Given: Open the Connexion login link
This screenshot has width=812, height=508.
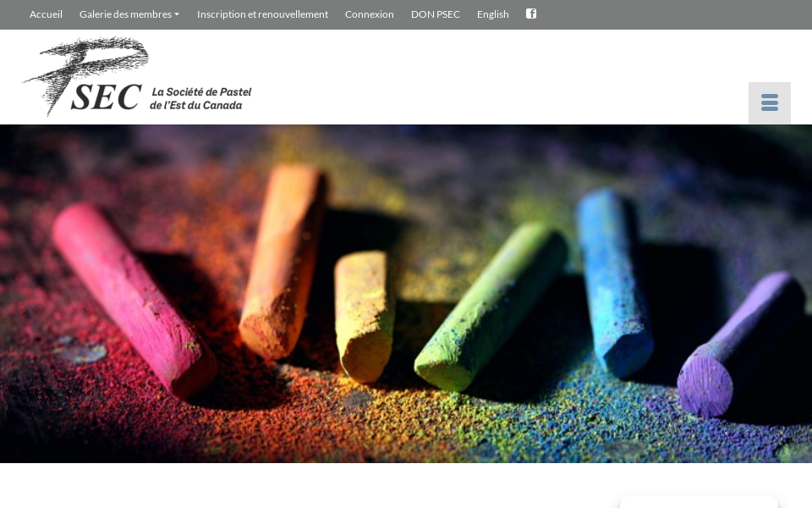Looking at the screenshot, I should (x=369, y=14).
